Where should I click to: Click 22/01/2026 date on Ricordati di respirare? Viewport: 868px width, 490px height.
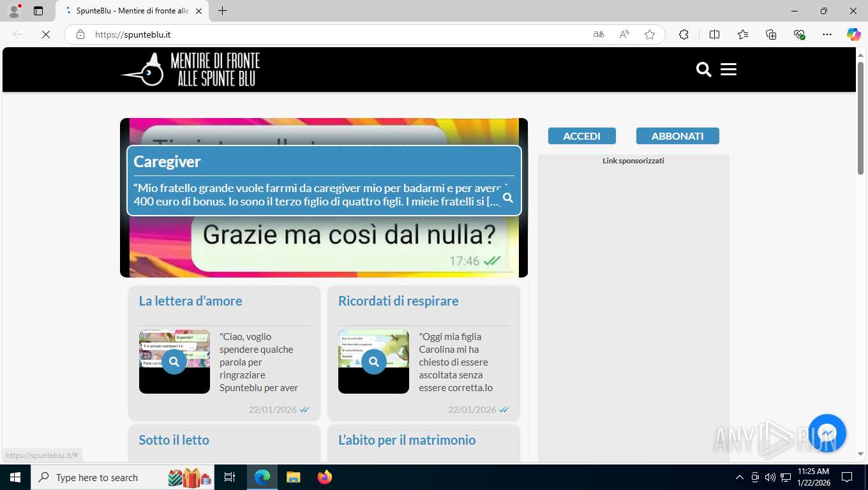472,410
